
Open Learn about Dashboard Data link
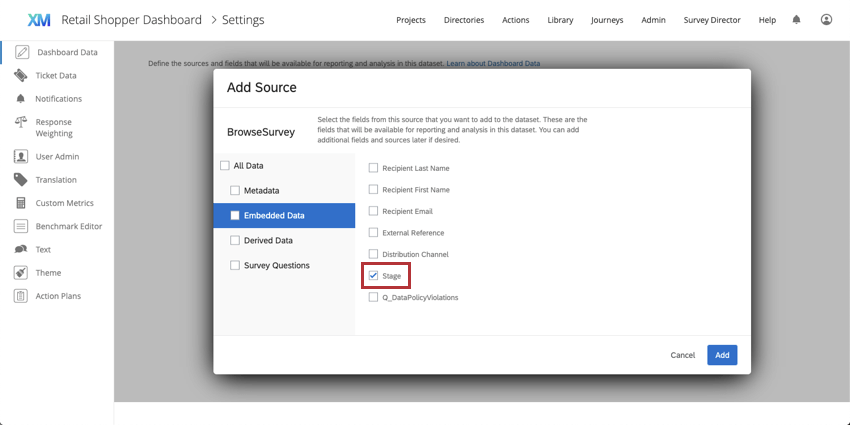[493, 63]
